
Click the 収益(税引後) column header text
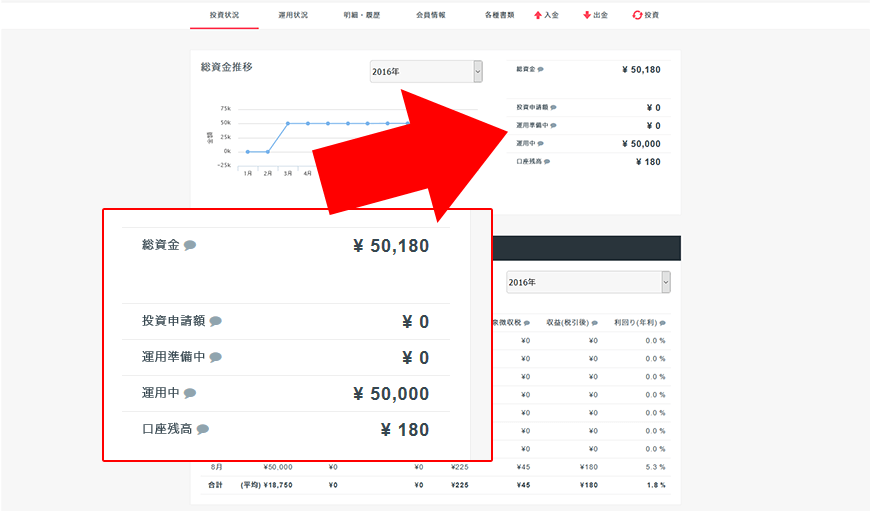click(x=568, y=323)
